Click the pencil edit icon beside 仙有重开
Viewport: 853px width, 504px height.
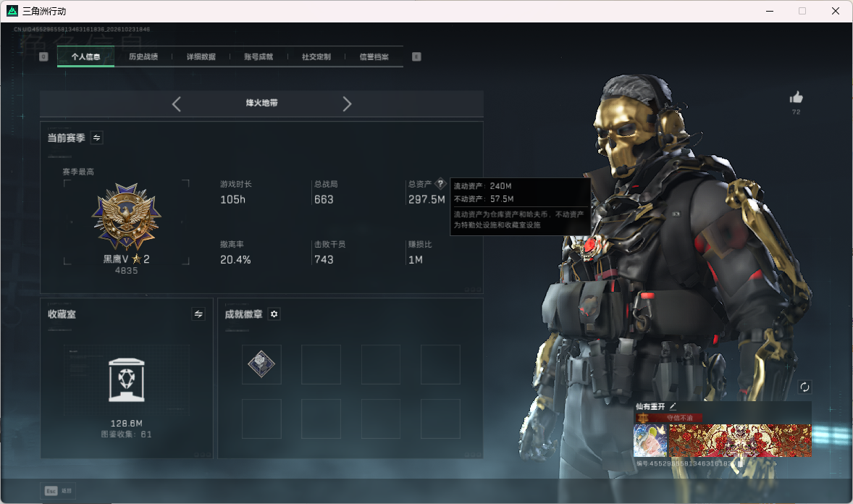coord(673,406)
